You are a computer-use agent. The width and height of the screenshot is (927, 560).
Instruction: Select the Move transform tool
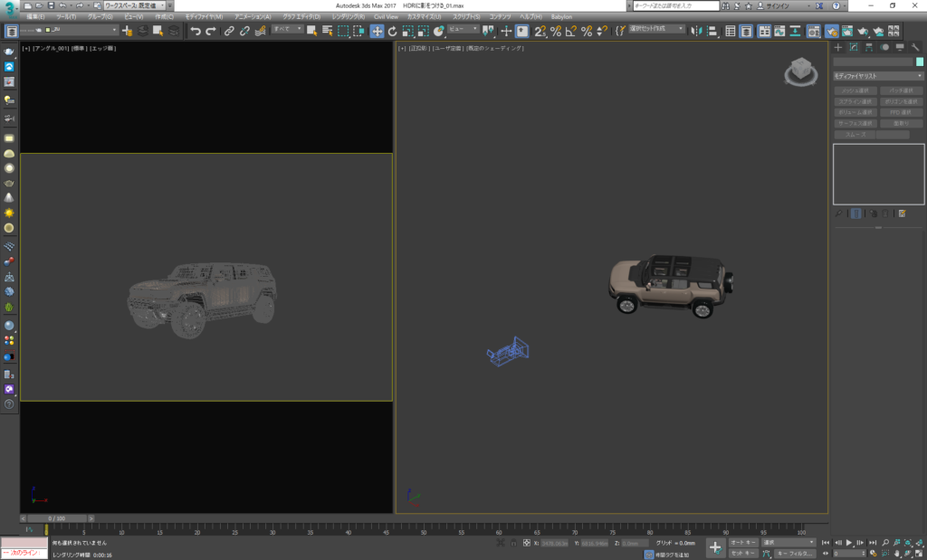click(377, 31)
